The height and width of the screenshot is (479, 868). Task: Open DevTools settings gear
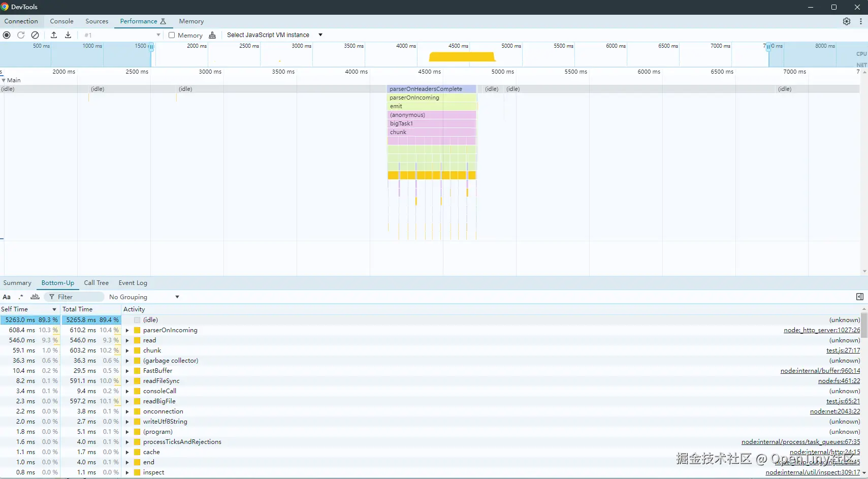click(x=847, y=21)
